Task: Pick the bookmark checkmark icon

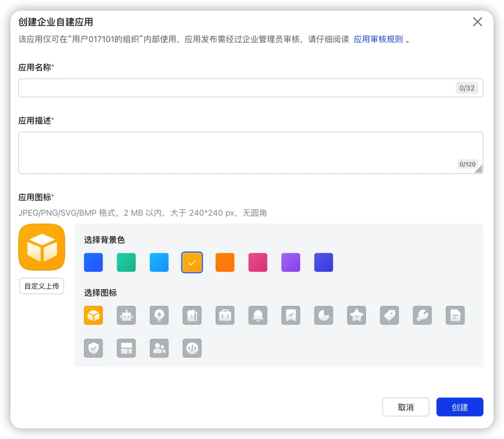Action: pos(291,315)
